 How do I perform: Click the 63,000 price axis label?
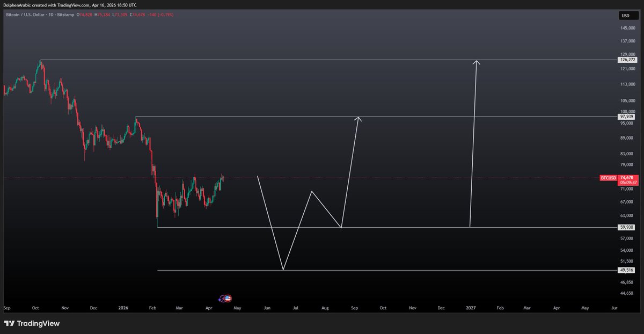626,215
